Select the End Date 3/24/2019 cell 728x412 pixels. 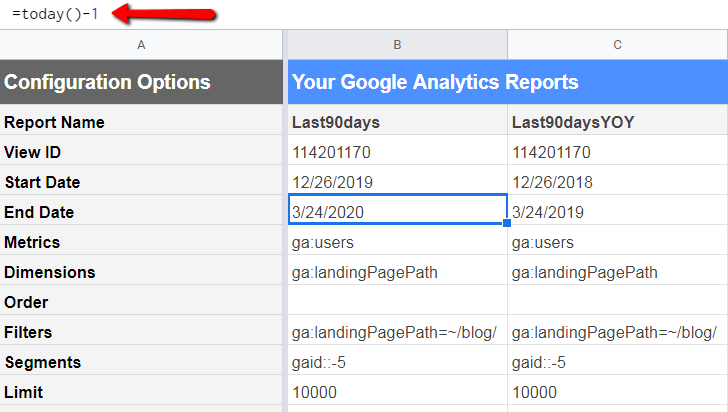(x=617, y=212)
